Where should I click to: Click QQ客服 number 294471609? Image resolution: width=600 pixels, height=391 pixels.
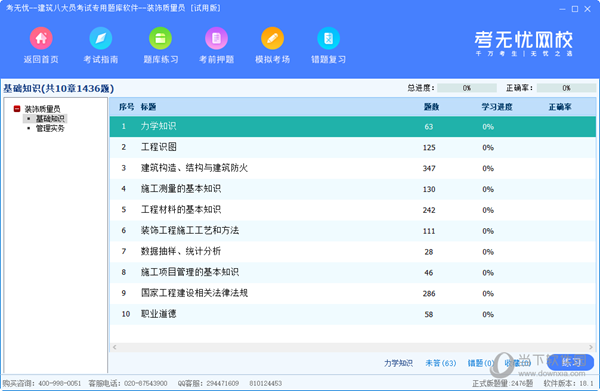(223, 383)
